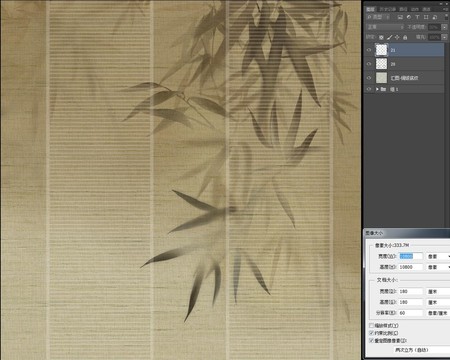Viewport: 450px width, 360px height.
Task: Select the layer named 21
Action: 393,50
